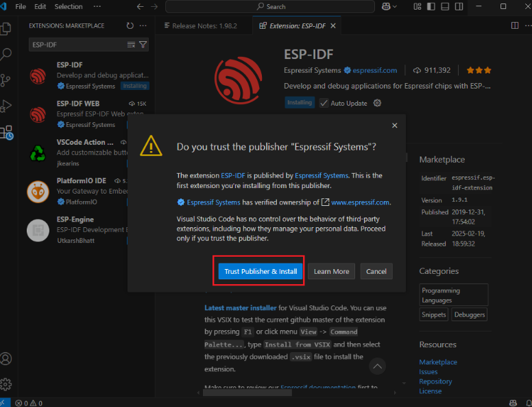Select PlatformIO IDE extension in list
Viewport: 532px width, 407px height.
[x=73, y=191]
